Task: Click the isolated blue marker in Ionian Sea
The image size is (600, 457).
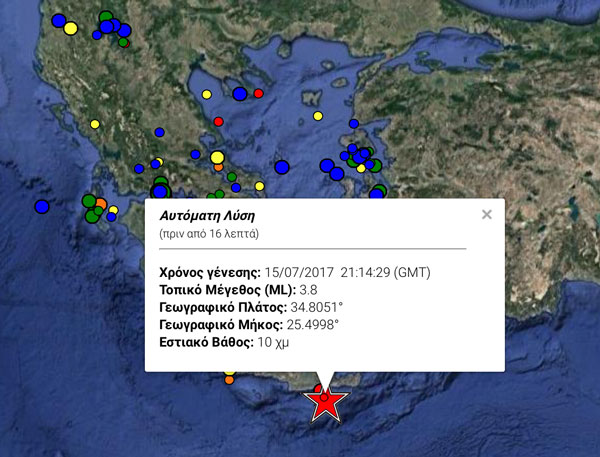Action: tap(42, 207)
